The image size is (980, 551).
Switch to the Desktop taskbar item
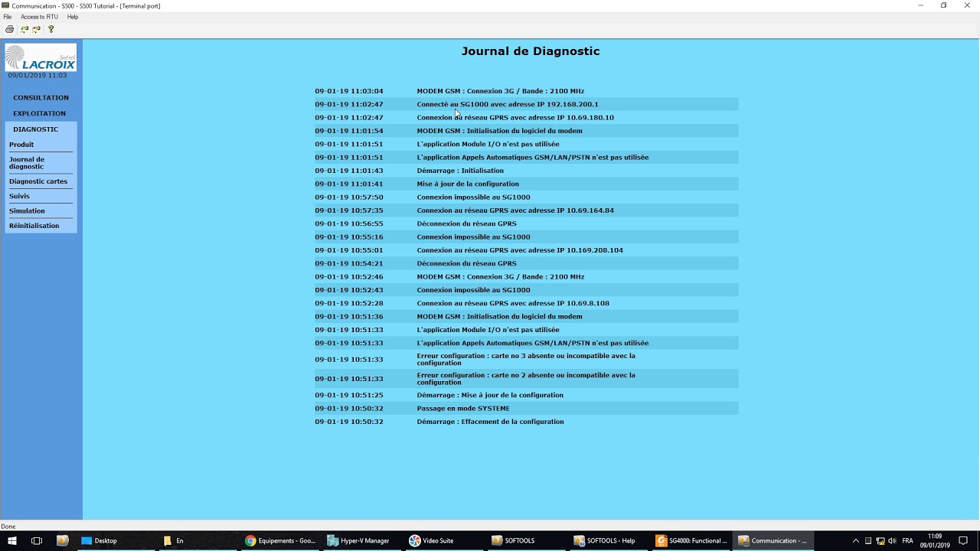tap(115, 540)
